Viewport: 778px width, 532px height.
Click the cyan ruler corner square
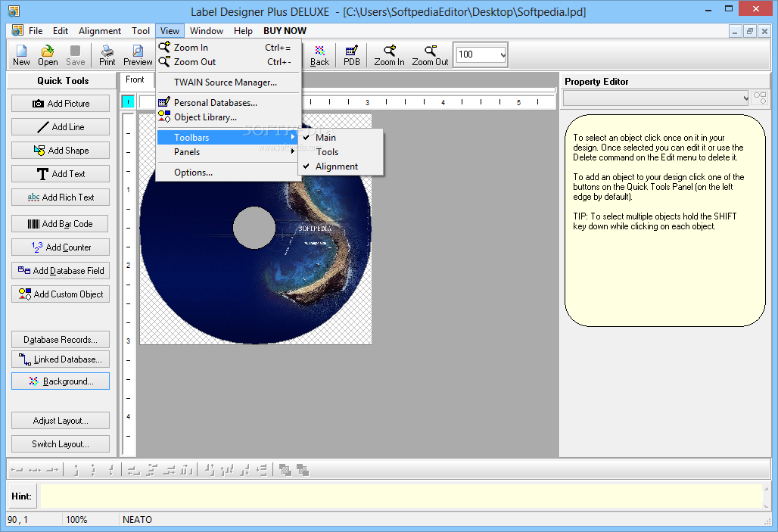(128, 101)
